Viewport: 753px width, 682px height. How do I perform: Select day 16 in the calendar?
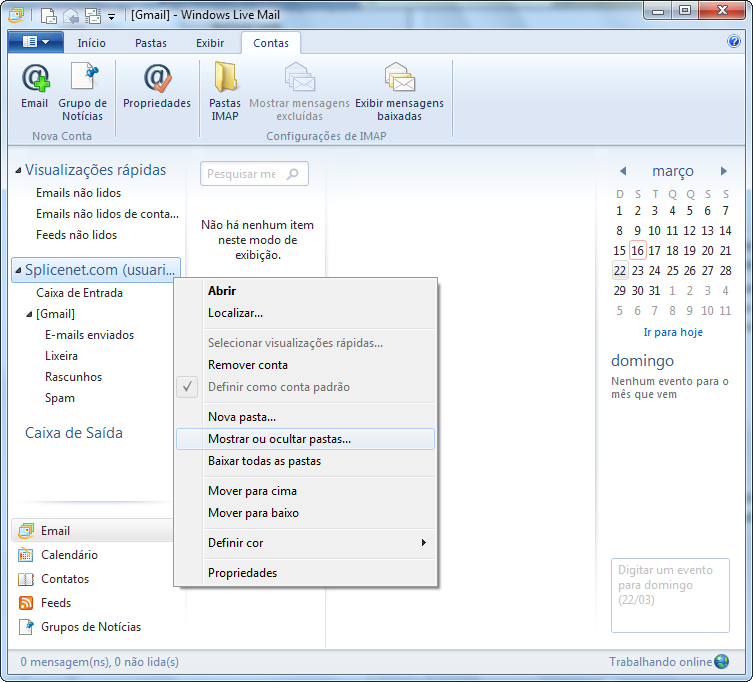637,251
